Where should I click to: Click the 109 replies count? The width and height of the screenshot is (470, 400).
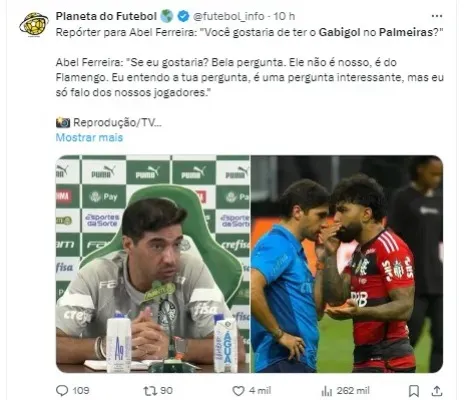(81, 391)
